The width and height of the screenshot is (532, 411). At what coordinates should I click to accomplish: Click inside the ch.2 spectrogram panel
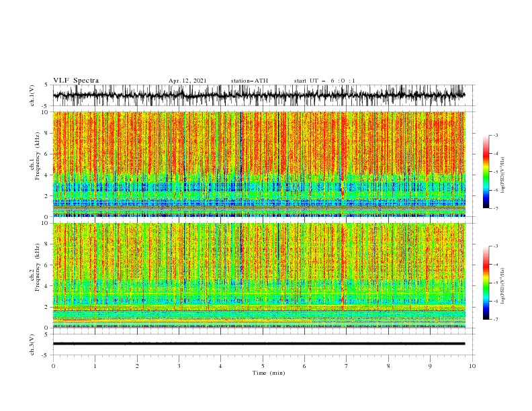coord(259,275)
